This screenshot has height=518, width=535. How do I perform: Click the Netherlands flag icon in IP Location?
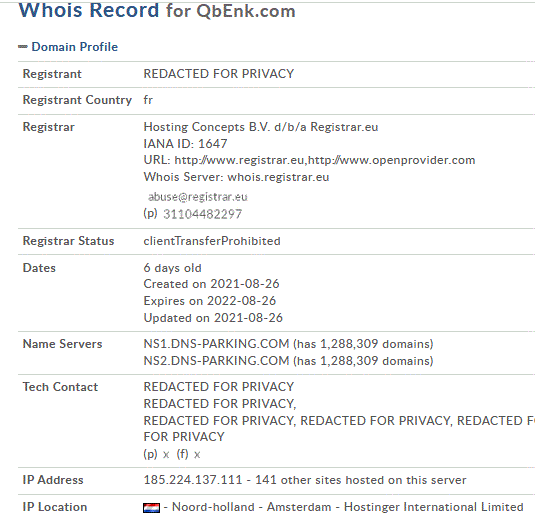[151, 508]
